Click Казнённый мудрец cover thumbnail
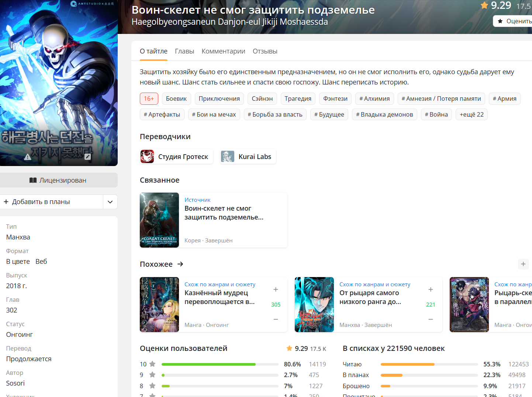The height and width of the screenshot is (397, 532). tap(159, 305)
